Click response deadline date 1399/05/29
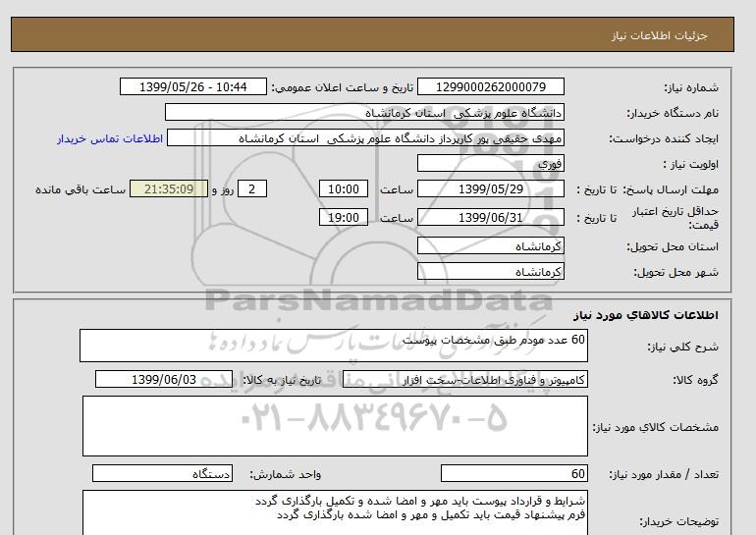Screen dimensions: 756x535 (x=490, y=188)
